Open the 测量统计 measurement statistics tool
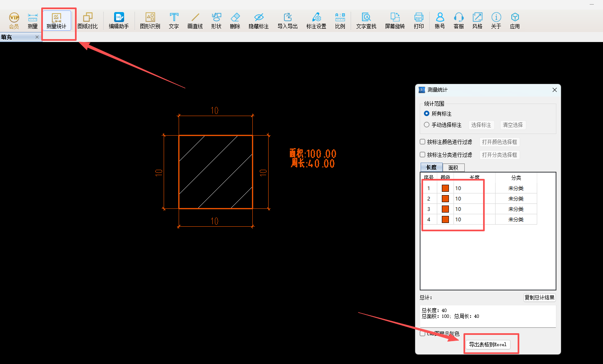Image resolution: width=603 pixels, height=364 pixels. pyautogui.click(x=56, y=20)
